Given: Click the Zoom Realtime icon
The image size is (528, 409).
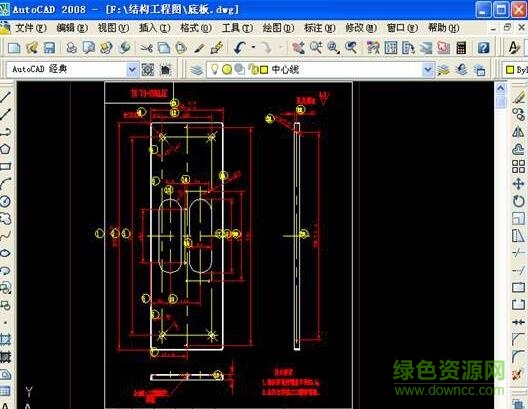Looking at the screenshot, I should [x=316, y=48].
